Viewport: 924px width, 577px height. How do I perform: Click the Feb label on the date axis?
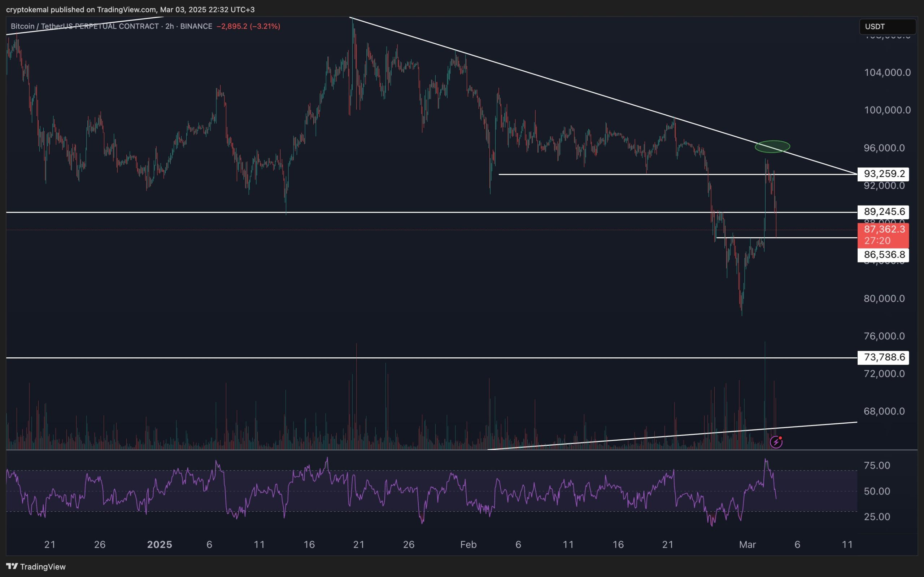pos(468,545)
